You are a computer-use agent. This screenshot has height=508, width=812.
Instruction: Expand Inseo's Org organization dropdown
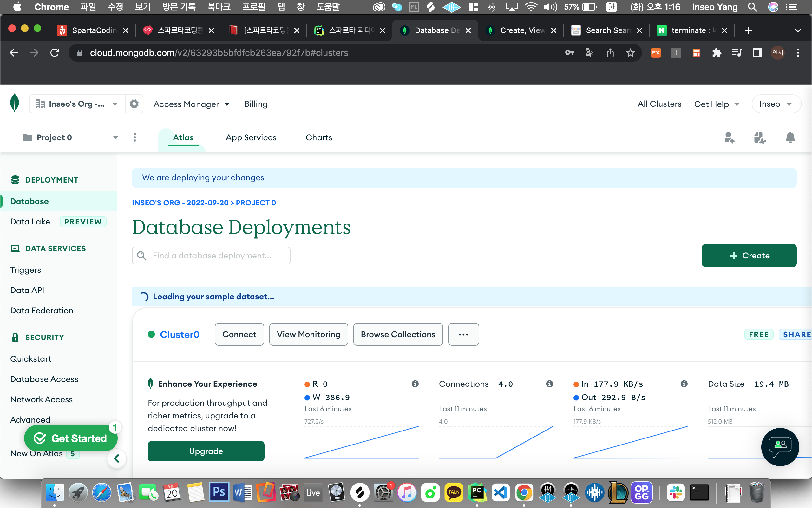pyautogui.click(x=77, y=104)
